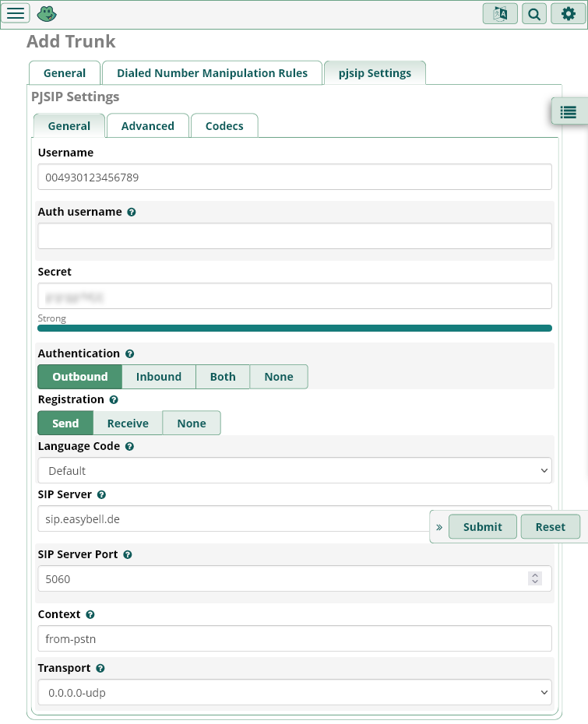Open the language selection icon
Image resolution: width=588 pixels, height=724 pixels.
pos(500,13)
